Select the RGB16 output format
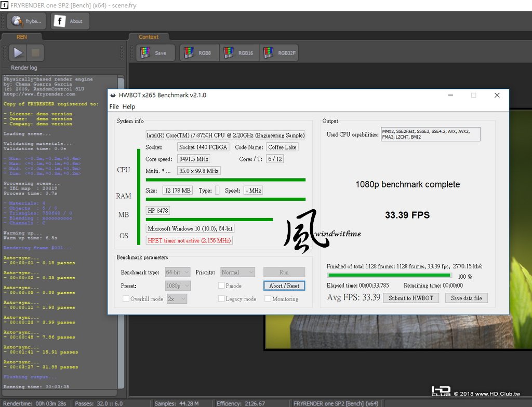This screenshot has width=532, height=407. 239,53
